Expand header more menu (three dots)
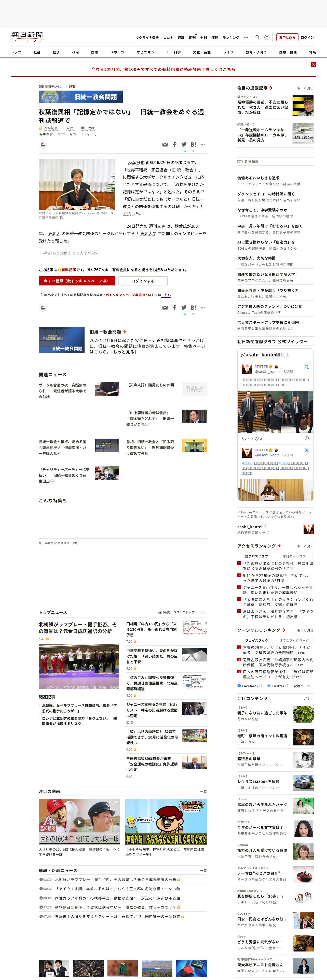Image resolution: width=327 pixels, height=980 pixels. pos(246,37)
